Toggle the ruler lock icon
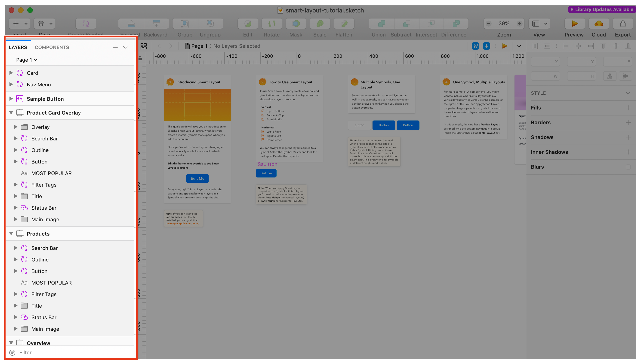The image size is (641, 364). click(x=140, y=58)
